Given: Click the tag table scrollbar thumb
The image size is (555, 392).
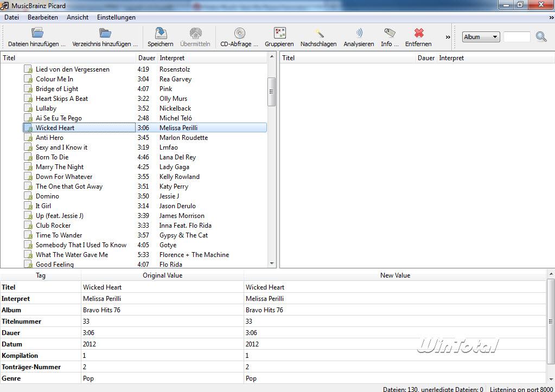Looking at the screenshot, I should tap(551, 321).
